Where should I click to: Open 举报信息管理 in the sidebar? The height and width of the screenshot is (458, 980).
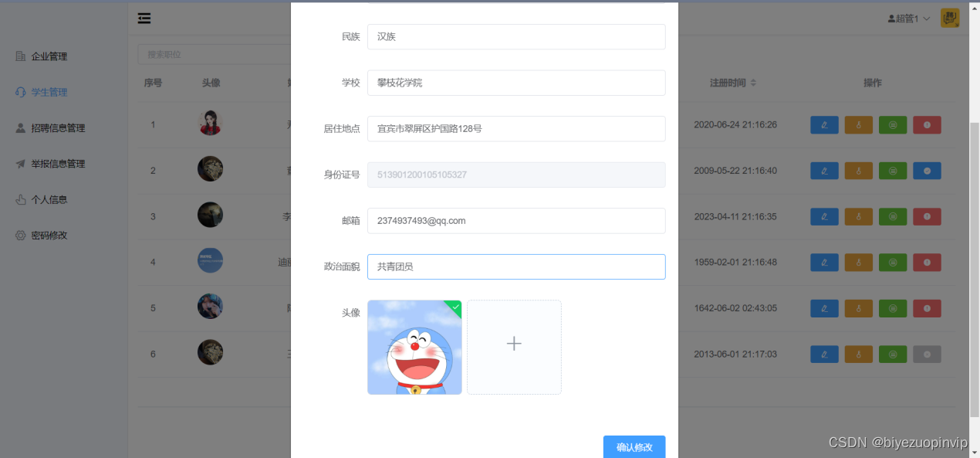(58, 164)
